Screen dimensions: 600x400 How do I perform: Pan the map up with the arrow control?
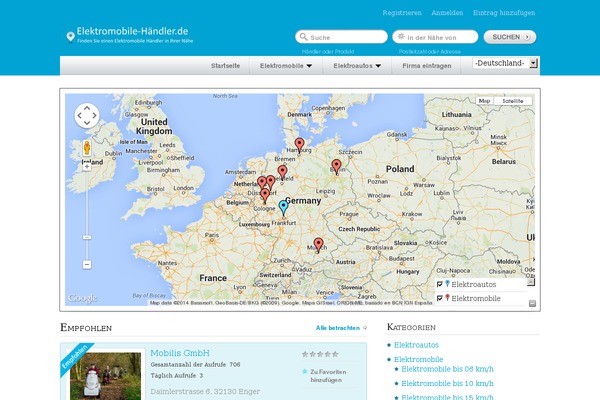coord(87,108)
